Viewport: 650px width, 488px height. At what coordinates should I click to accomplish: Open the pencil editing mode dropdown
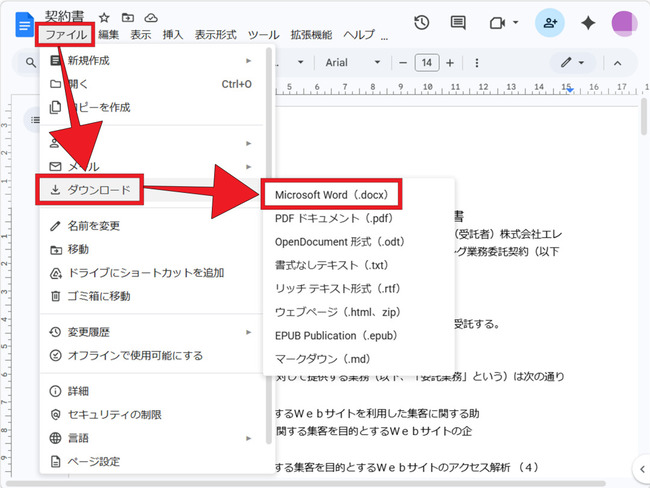572,63
